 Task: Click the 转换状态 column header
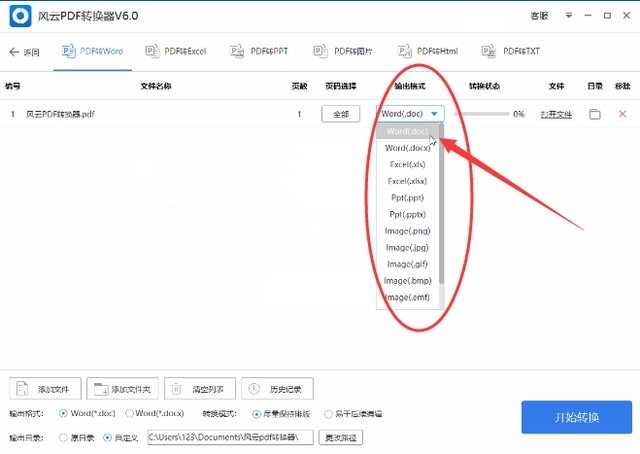pos(484,86)
